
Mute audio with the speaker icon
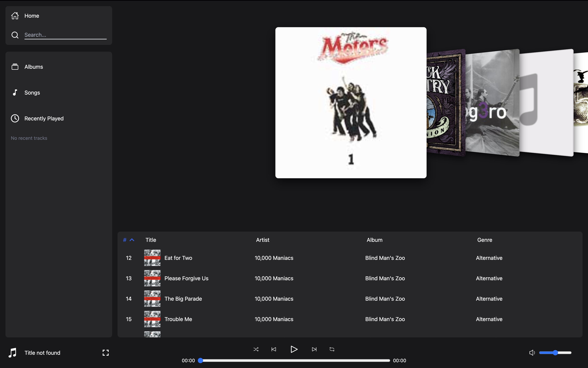point(532,353)
